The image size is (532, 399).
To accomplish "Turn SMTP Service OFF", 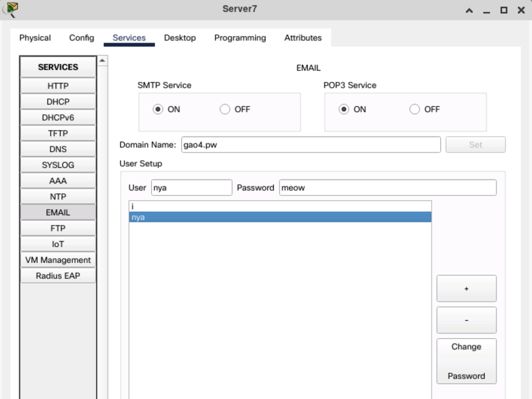I will tap(225, 109).
